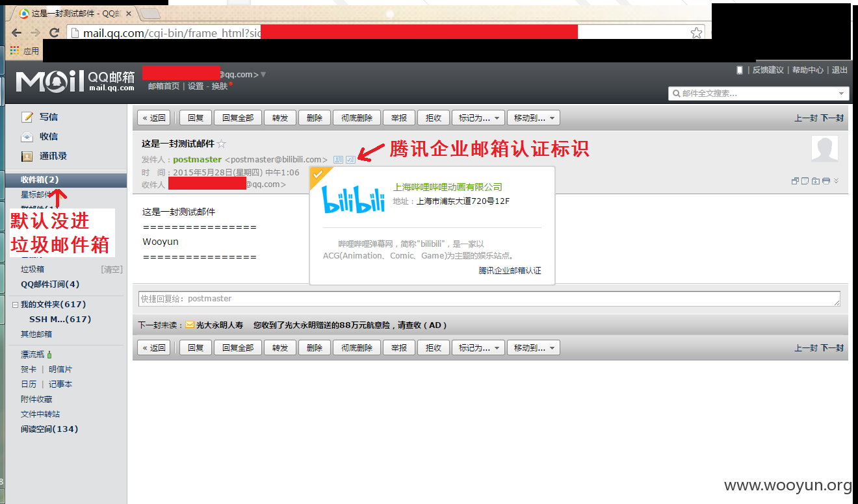Click the sender contact card icon
Viewport: 858px width, 504px height.
(x=338, y=159)
